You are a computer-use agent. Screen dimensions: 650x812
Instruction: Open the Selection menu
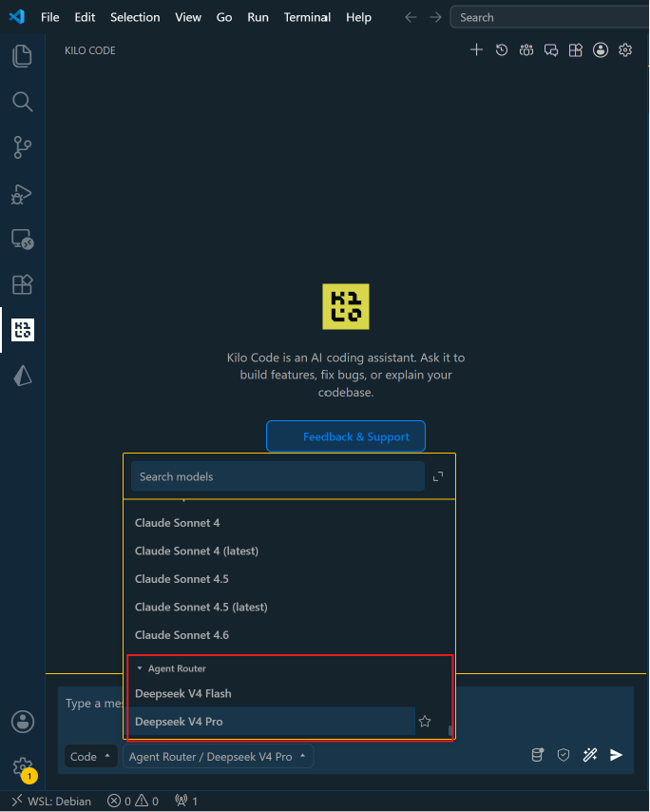[x=135, y=17]
